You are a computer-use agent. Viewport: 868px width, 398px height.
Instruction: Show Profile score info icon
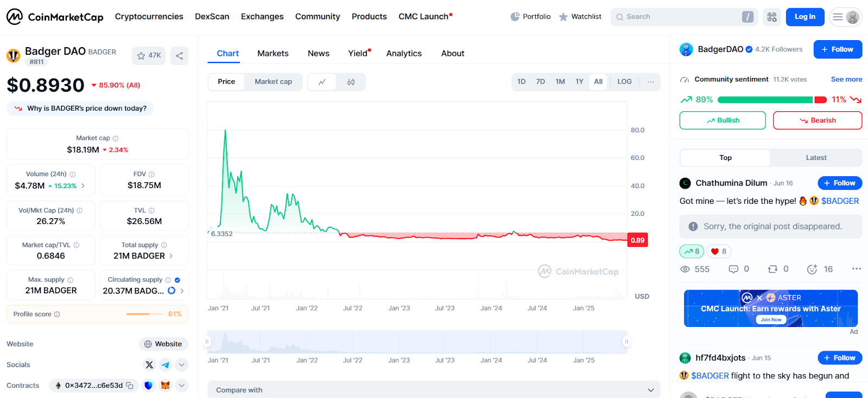pyautogui.click(x=58, y=314)
